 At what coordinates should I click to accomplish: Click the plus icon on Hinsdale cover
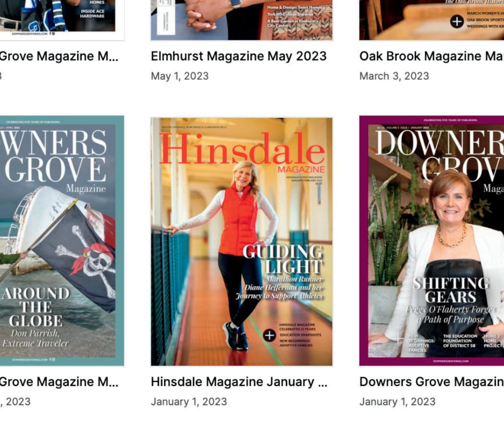269,335
